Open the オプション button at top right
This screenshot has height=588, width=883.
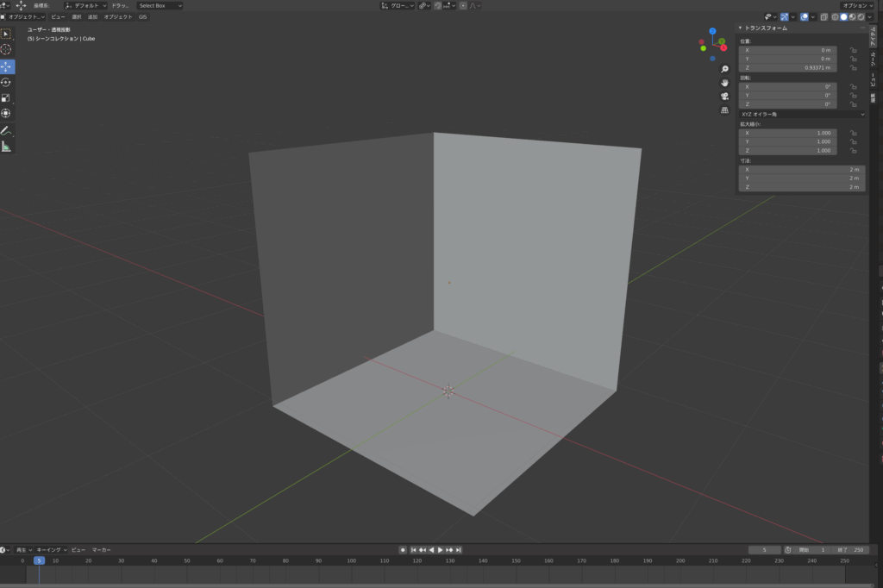[859, 5]
